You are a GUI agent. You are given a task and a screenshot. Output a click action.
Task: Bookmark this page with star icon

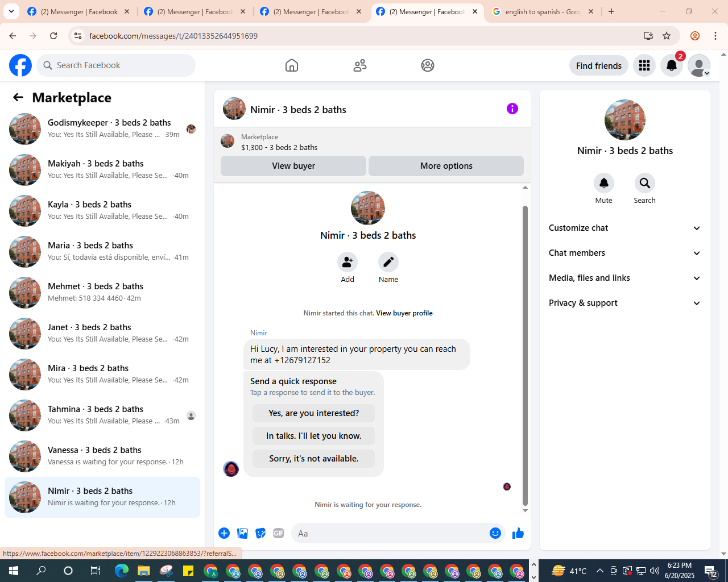(667, 36)
